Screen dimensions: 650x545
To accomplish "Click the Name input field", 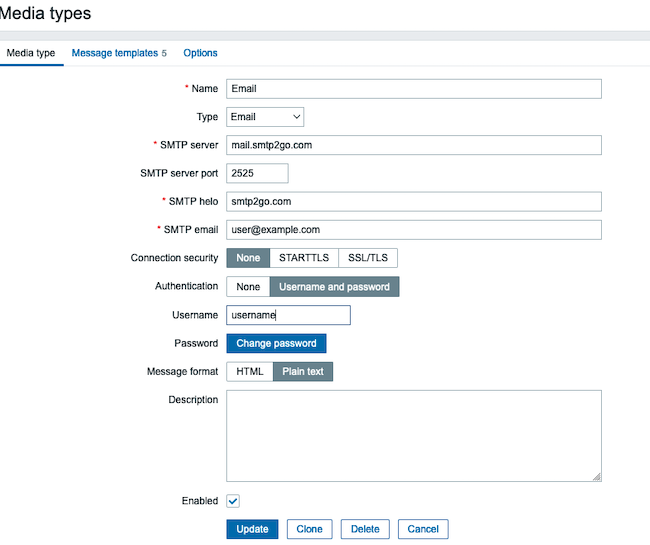I will pyautogui.click(x=414, y=89).
